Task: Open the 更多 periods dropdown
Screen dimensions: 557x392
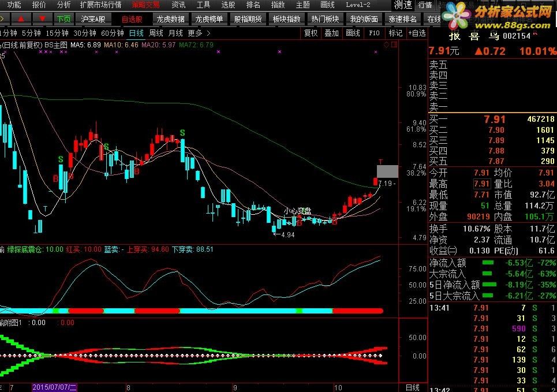Action: click(195, 33)
